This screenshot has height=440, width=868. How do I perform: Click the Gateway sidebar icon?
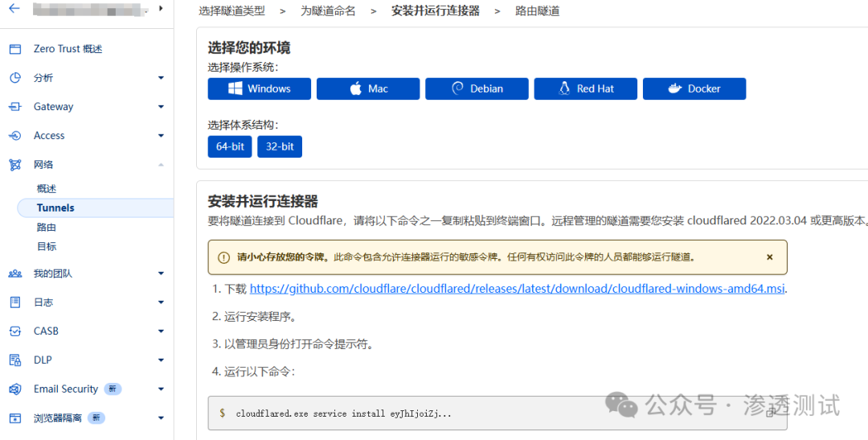coord(14,107)
